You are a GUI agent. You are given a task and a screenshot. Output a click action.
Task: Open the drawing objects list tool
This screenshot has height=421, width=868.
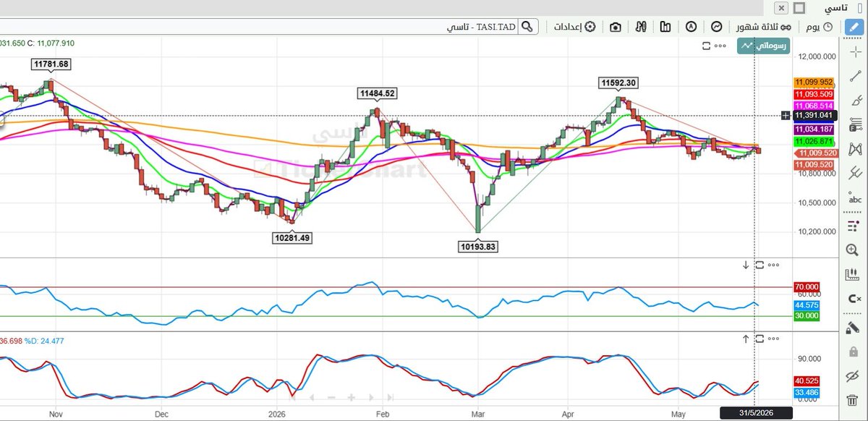(x=853, y=225)
